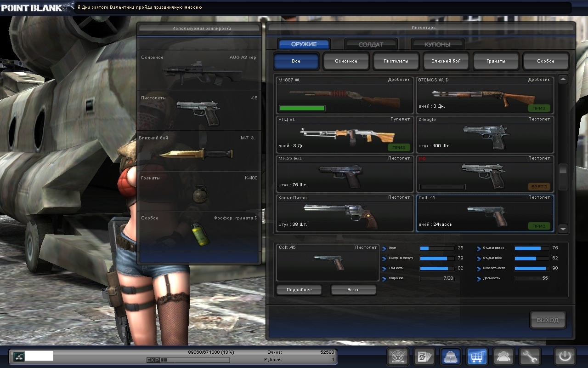This screenshot has height=368, width=588.
Task: Click the ВЗЯТО badge on K-5
Action: 539,187
